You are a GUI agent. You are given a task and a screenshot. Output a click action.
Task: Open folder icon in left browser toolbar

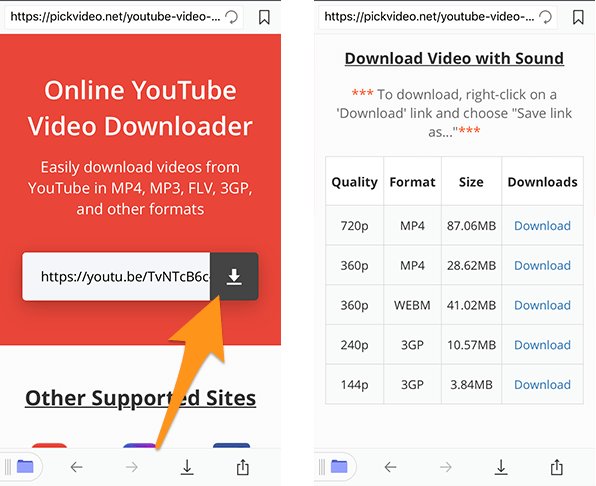click(x=25, y=466)
